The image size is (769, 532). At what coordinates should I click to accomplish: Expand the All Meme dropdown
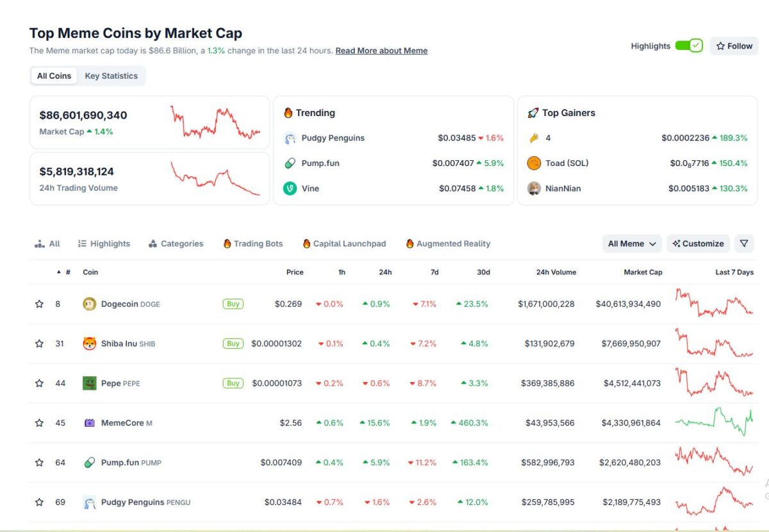(632, 244)
